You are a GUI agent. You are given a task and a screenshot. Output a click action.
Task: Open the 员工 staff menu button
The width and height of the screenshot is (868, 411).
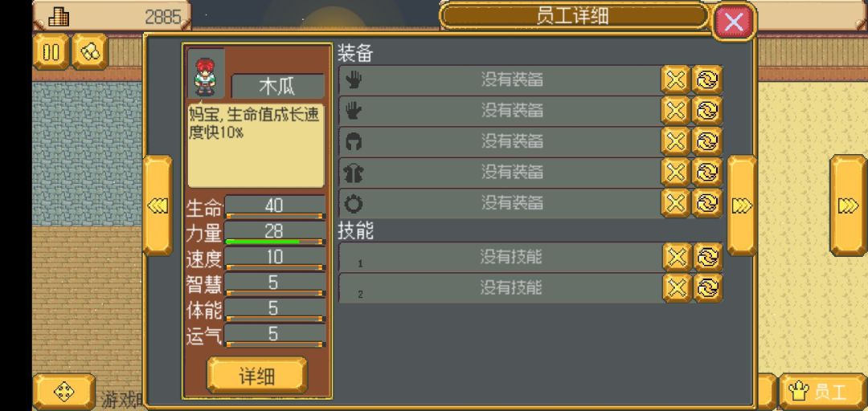point(823,393)
